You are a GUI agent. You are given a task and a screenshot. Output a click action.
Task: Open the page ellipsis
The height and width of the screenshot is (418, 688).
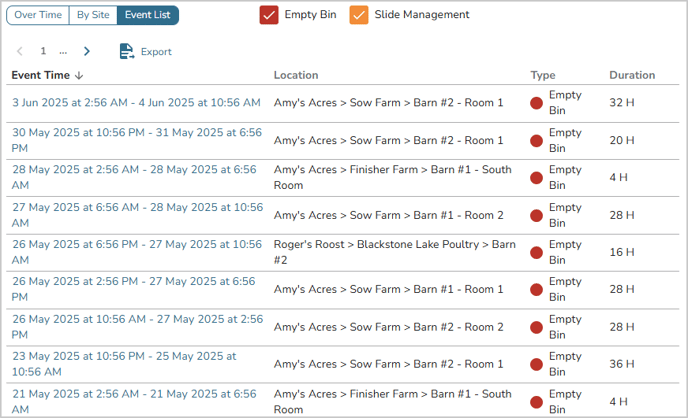(63, 52)
